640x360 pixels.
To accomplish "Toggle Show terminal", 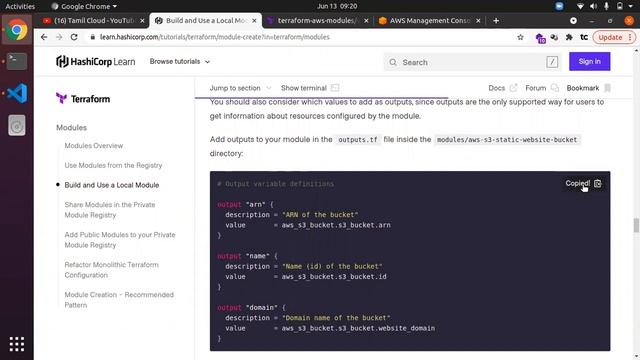I will [310, 88].
